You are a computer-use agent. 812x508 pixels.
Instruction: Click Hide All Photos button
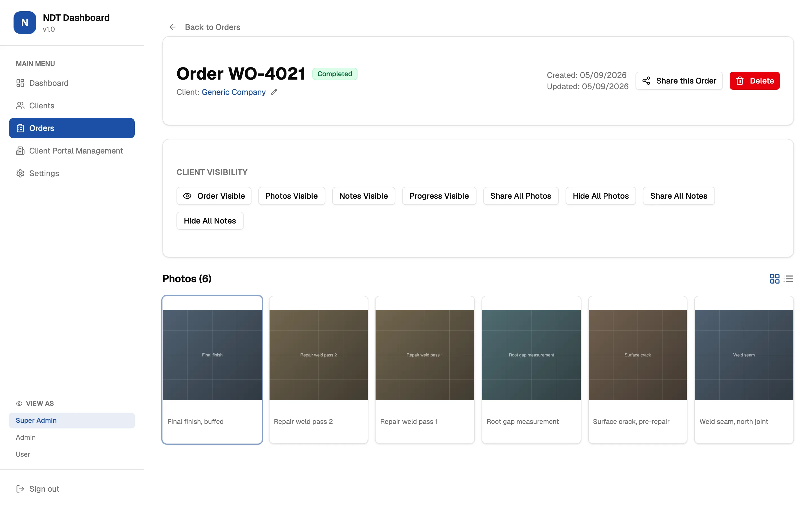click(601, 196)
